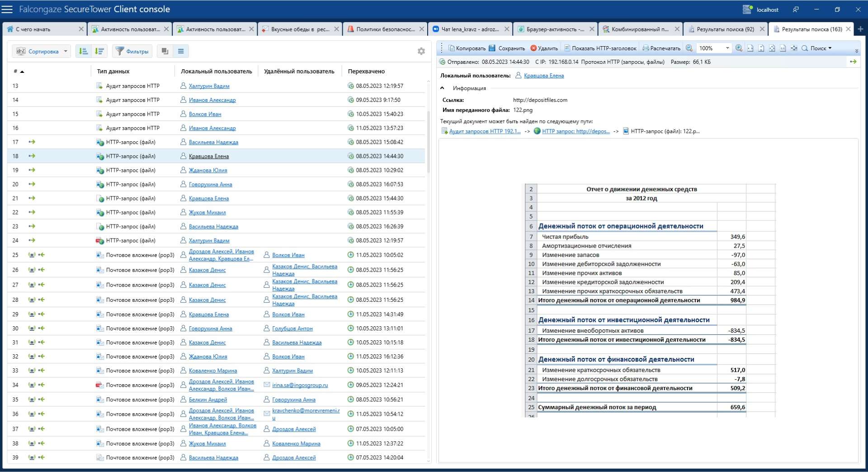Toggle the Фильтры filter button

click(132, 51)
